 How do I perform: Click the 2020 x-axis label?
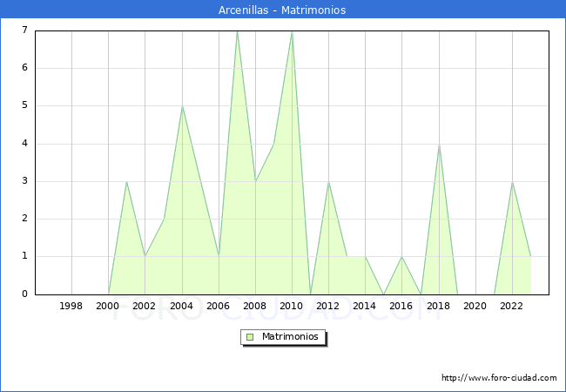[475, 306]
